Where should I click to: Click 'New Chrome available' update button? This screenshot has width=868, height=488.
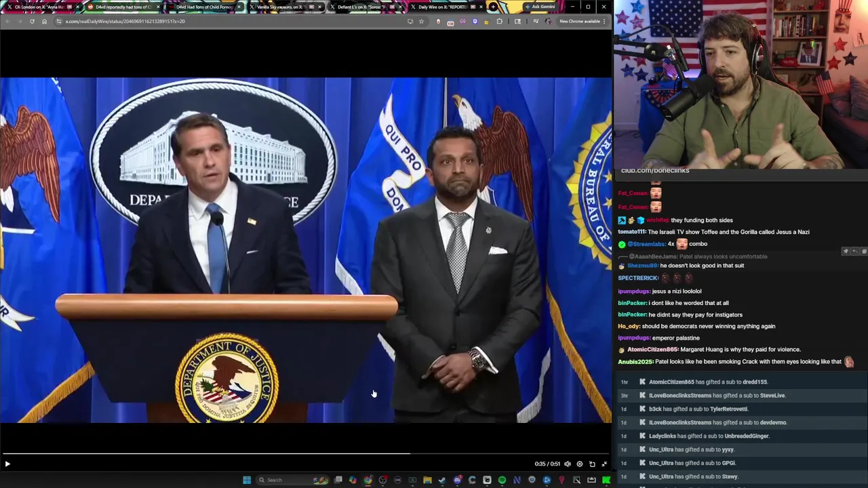click(x=582, y=21)
